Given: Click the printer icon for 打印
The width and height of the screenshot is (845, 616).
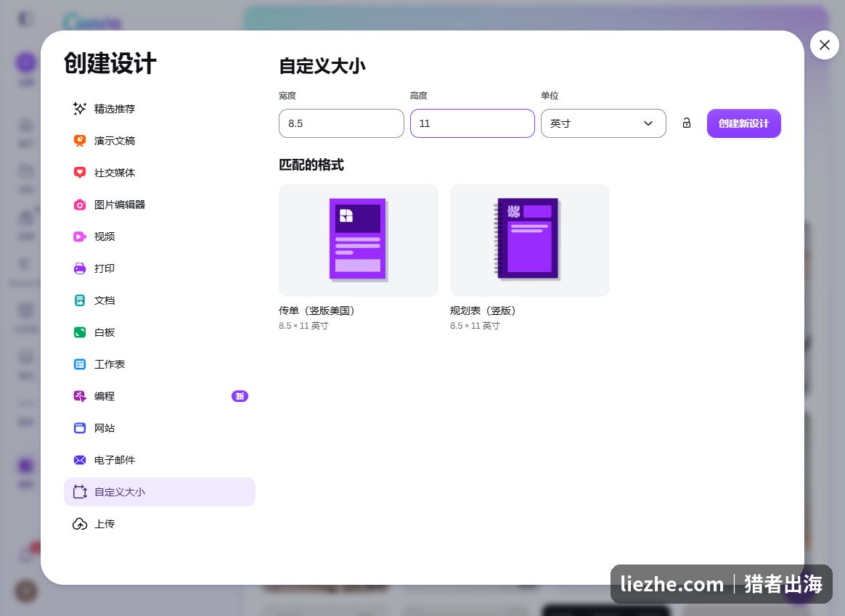Looking at the screenshot, I should click(x=80, y=268).
